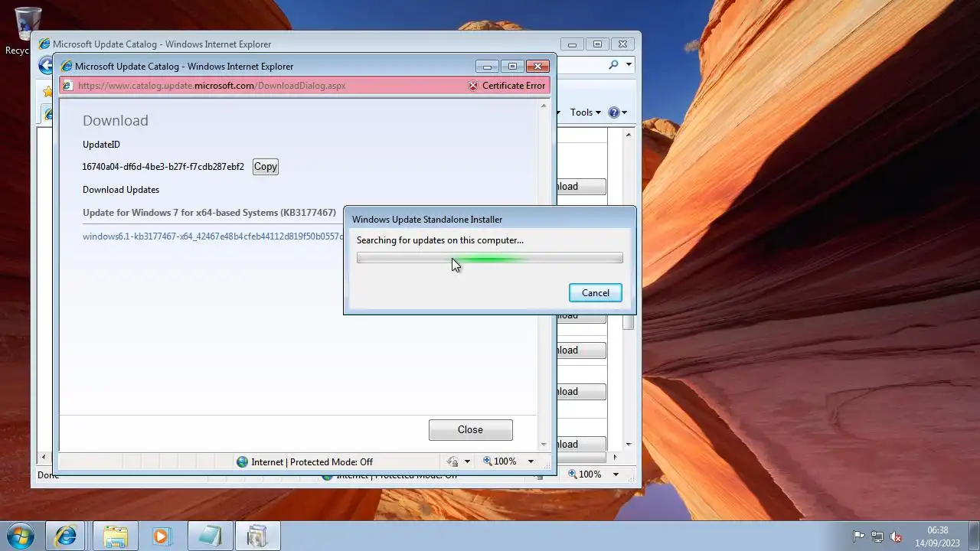Click the download dialog vertical scrollbar down arrow
The width and height of the screenshot is (980, 551).
pyautogui.click(x=544, y=444)
